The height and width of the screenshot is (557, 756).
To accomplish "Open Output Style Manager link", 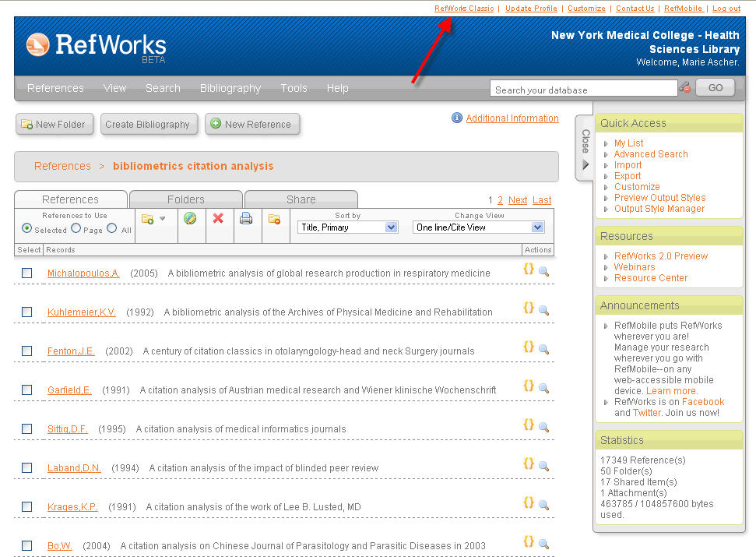I will point(659,209).
